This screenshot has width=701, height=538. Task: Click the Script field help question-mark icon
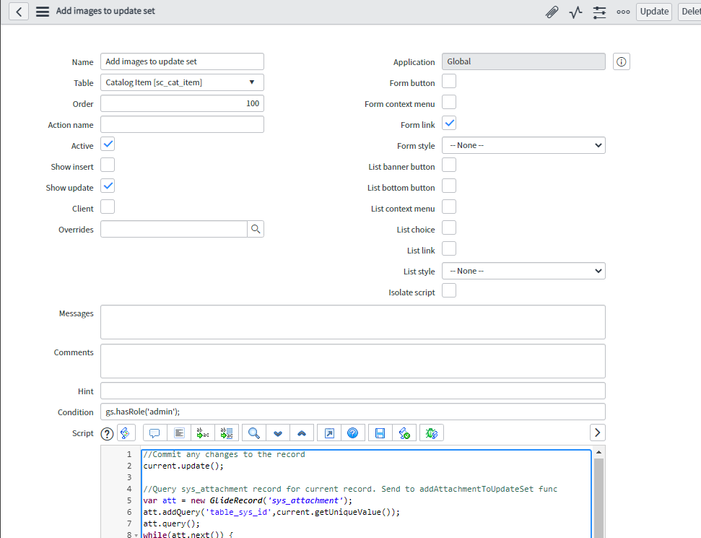pyautogui.click(x=107, y=433)
